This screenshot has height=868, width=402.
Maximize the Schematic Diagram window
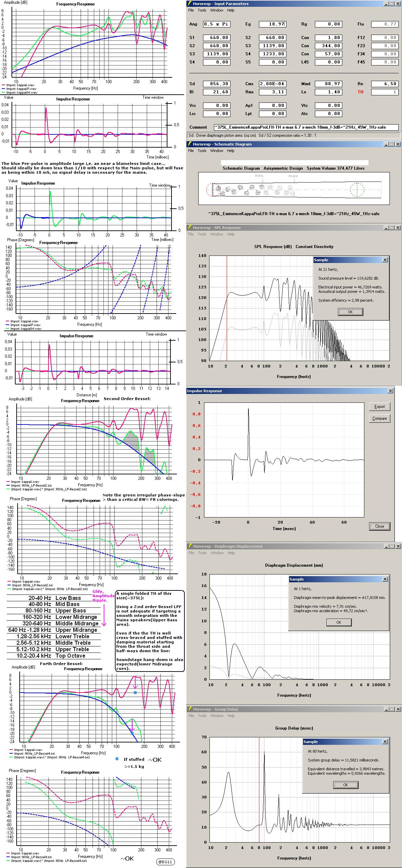392,144
